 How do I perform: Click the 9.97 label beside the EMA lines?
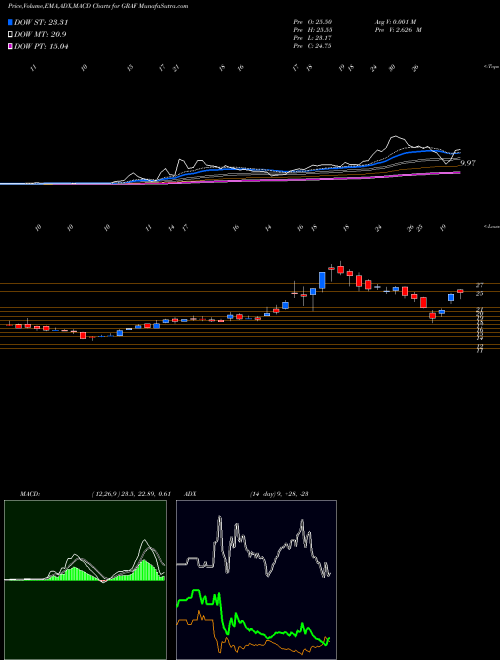468,163
